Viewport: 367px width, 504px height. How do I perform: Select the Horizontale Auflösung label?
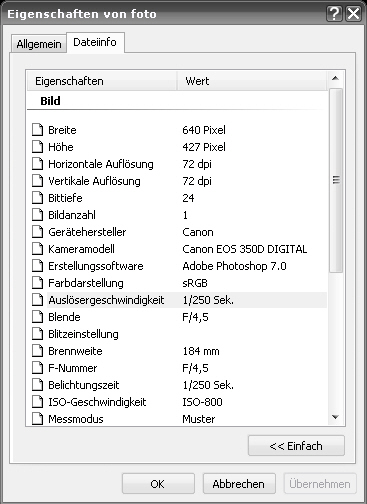click(101, 164)
